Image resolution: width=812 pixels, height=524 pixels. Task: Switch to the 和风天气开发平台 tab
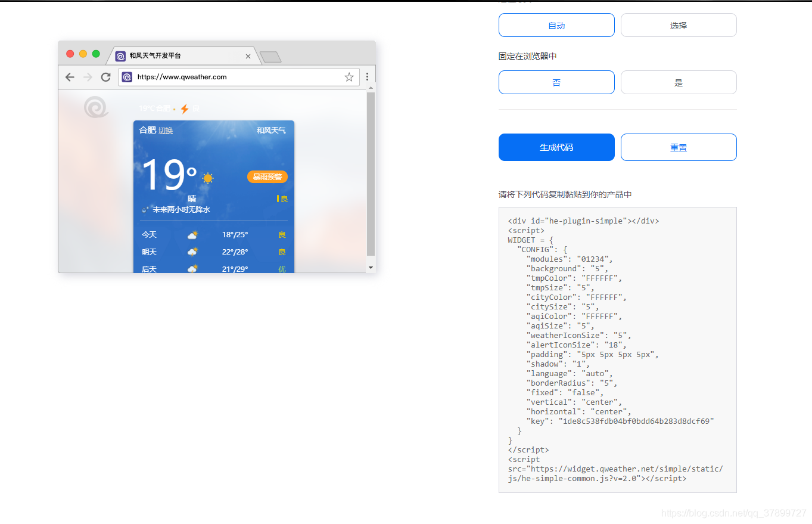[x=183, y=56]
